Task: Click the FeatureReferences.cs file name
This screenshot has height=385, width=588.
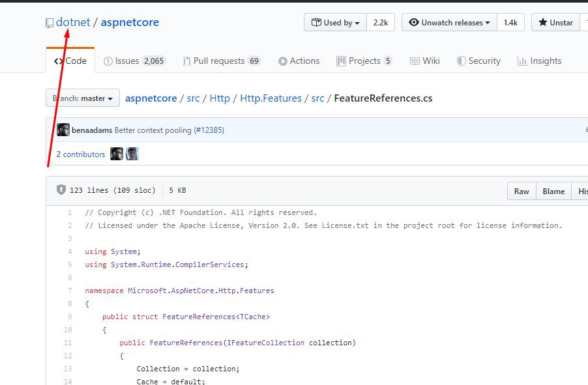Action: tap(383, 98)
